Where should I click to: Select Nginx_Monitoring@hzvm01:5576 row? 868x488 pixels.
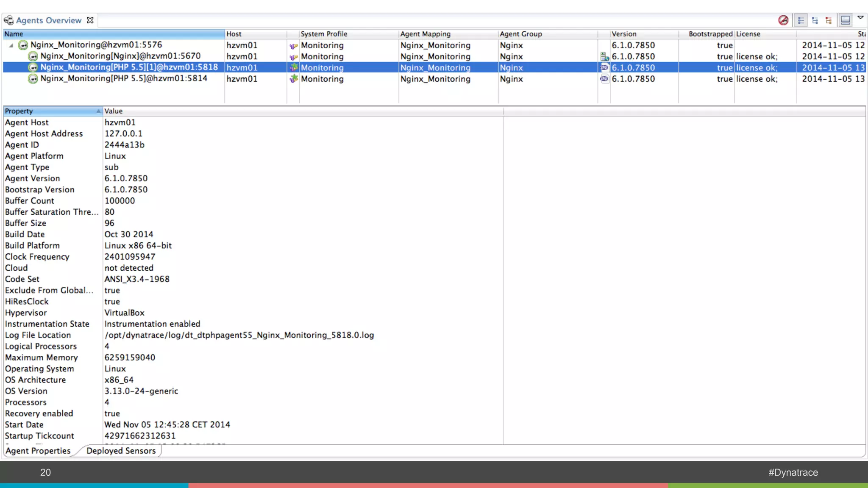tap(434, 45)
